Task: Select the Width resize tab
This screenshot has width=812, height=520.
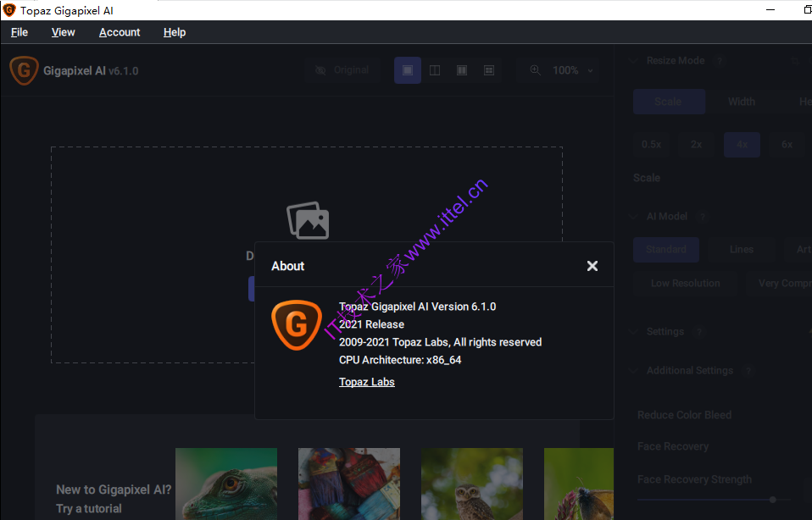Action: pyautogui.click(x=742, y=102)
